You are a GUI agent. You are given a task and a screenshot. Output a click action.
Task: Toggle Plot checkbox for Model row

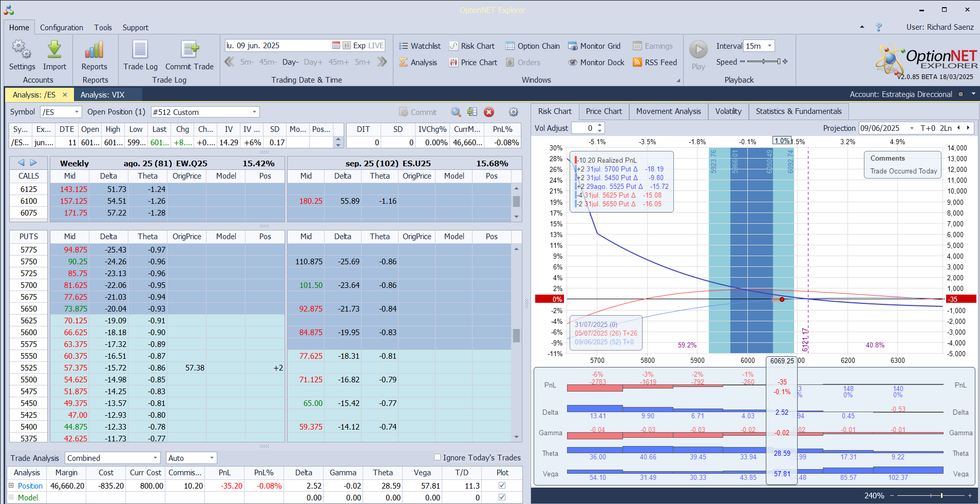pos(502,497)
